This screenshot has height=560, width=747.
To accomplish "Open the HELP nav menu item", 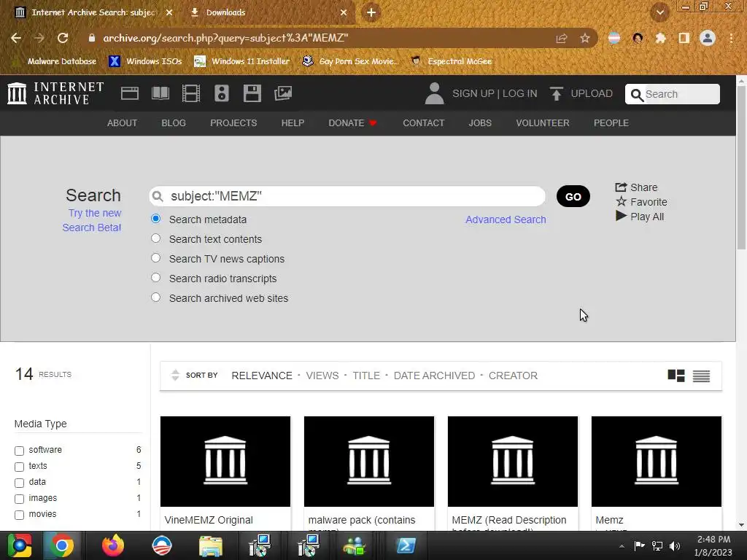I will 293,122.
